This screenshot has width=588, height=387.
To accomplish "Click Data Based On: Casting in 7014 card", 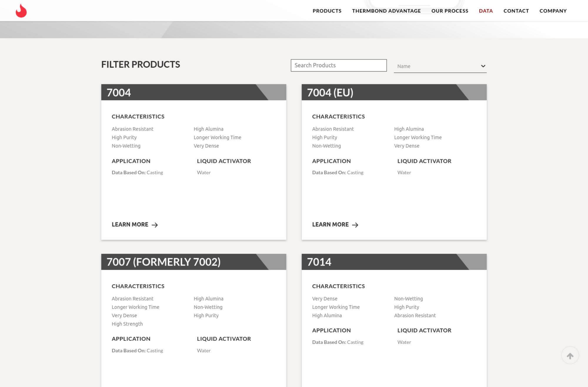I will pyautogui.click(x=338, y=342).
